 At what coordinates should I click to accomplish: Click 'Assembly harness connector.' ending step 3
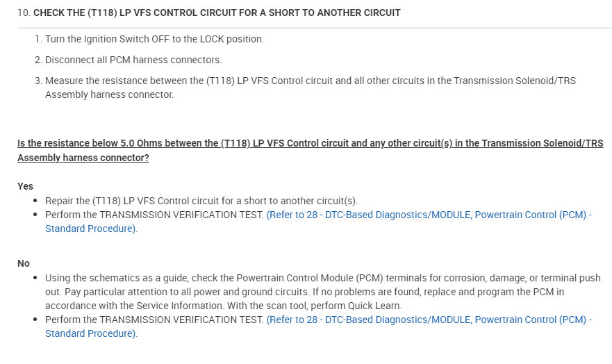(x=109, y=94)
